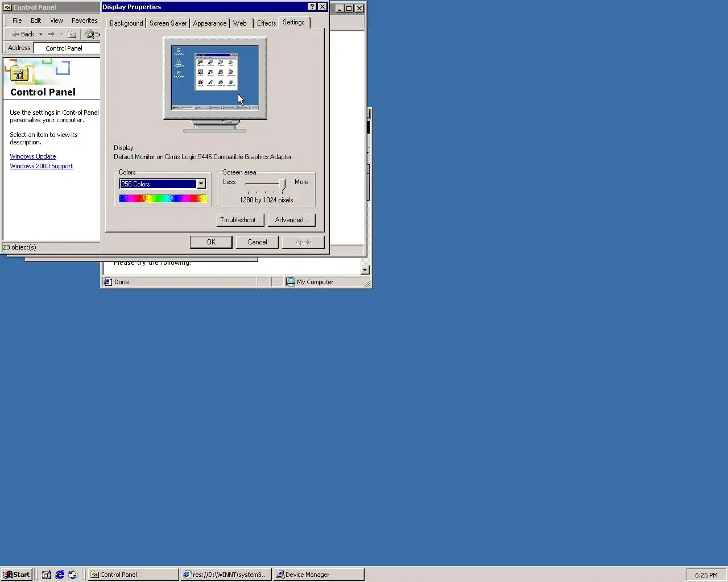Open the Windows Update link
The width and height of the screenshot is (728, 582).
click(x=33, y=156)
